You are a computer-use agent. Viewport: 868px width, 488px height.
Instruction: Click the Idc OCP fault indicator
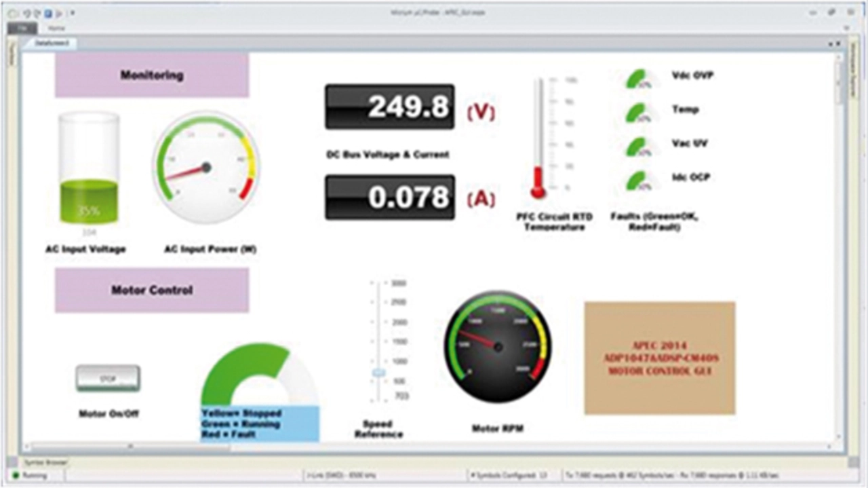coord(639,181)
